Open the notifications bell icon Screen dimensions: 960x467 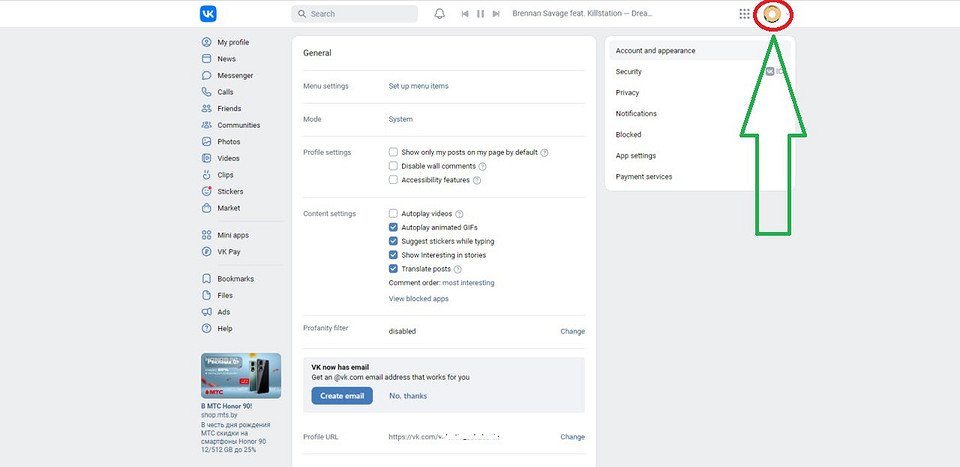(x=439, y=14)
